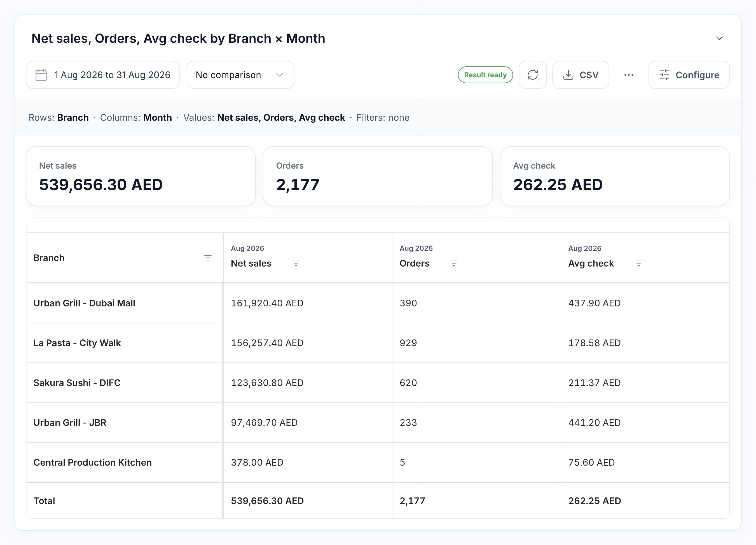Open the date range picker for Aug 2026
This screenshot has height=545, width=756.
coord(103,75)
